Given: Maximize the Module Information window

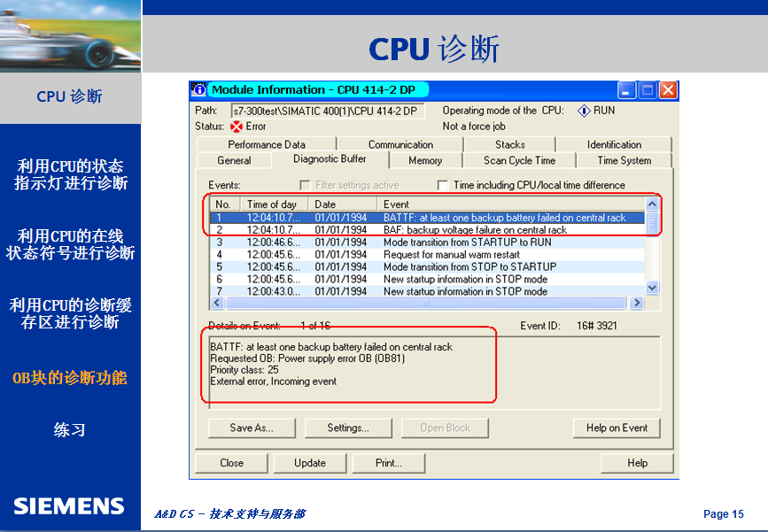Looking at the screenshot, I should tap(648, 90).
